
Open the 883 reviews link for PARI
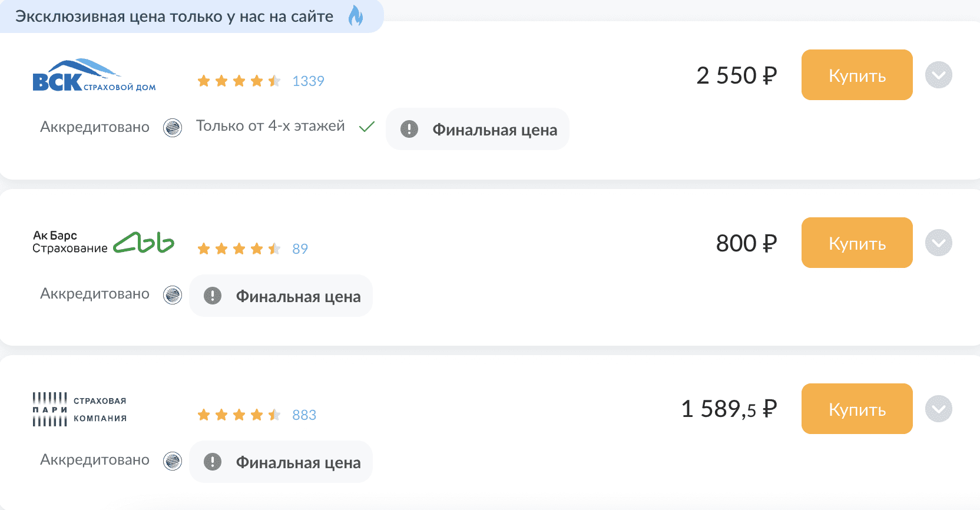304,415
